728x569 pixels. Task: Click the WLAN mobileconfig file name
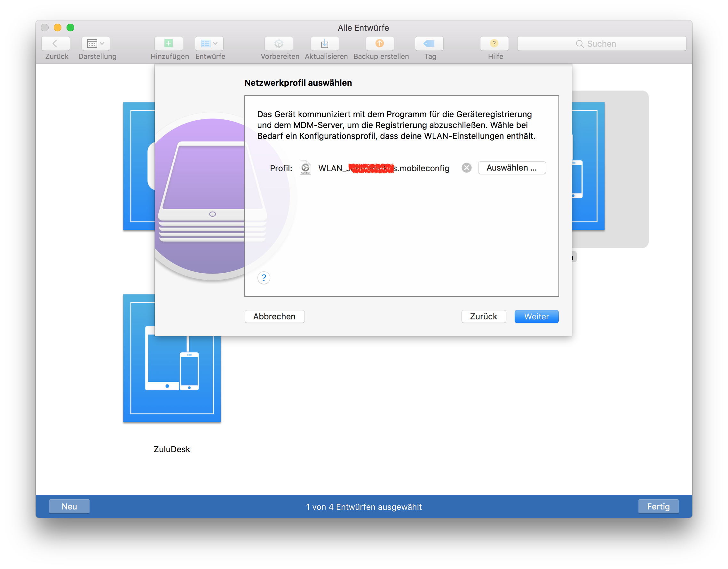384,168
